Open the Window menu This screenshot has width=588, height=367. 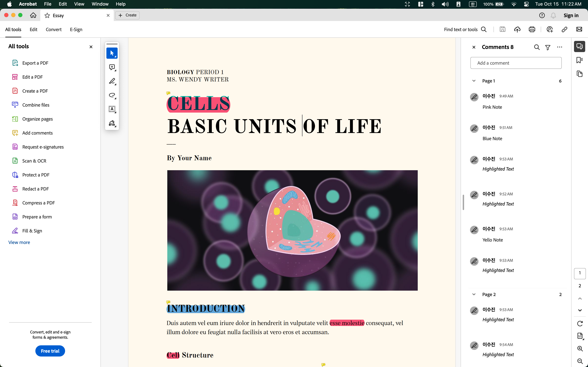coord(100,4)
